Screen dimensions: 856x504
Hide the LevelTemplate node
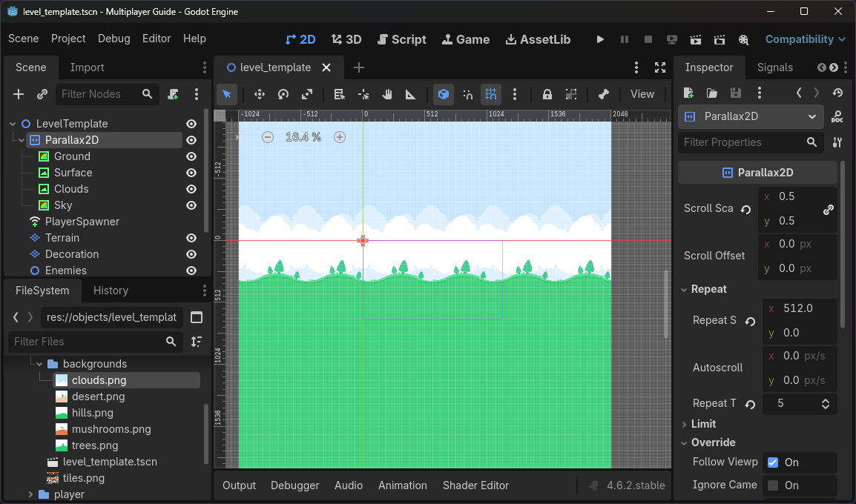click(x=191, y=124)
